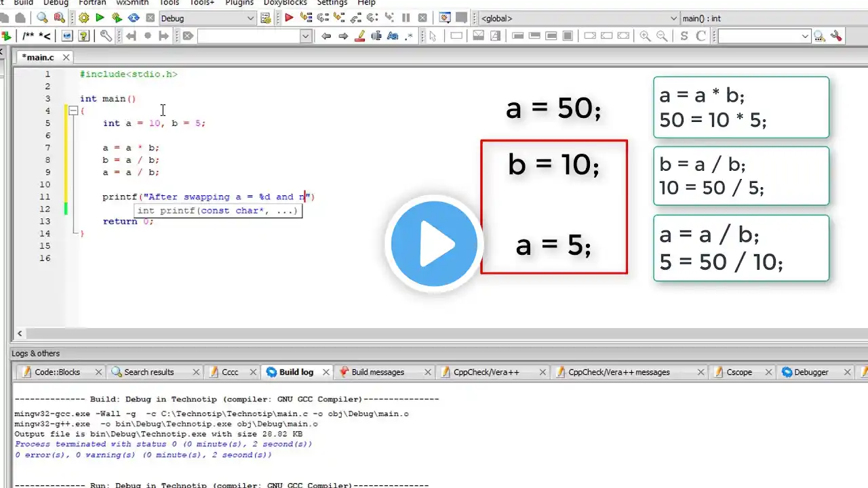Click the Build and run icon
868x488 pixels.
coord(117,18)
